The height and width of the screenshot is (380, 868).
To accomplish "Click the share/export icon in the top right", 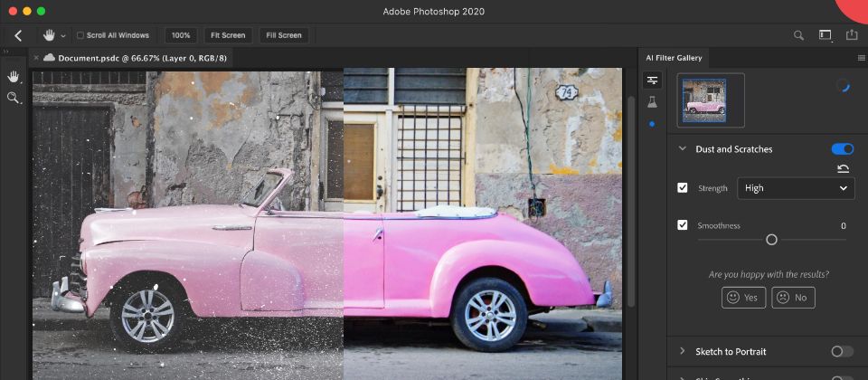I will tap(851, 35).
